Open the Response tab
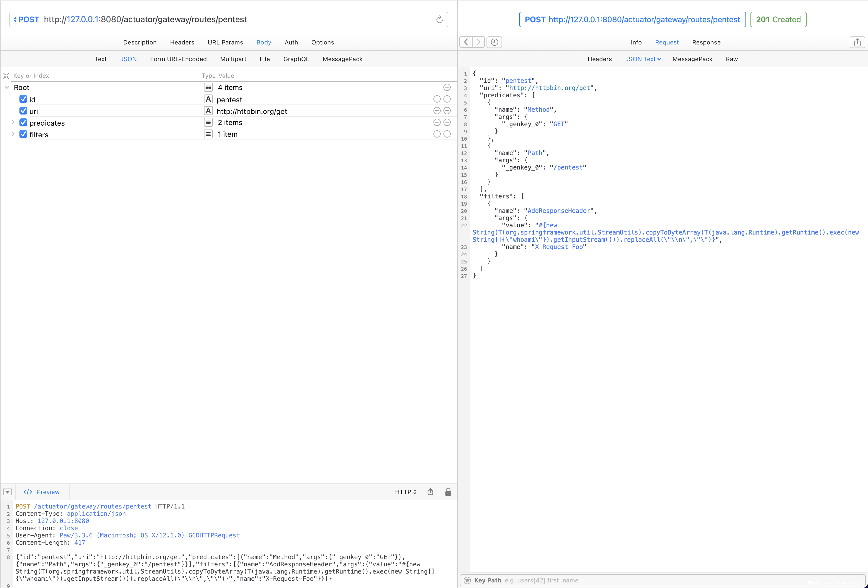Screen dimensions: 868x588 click(706, 42)
